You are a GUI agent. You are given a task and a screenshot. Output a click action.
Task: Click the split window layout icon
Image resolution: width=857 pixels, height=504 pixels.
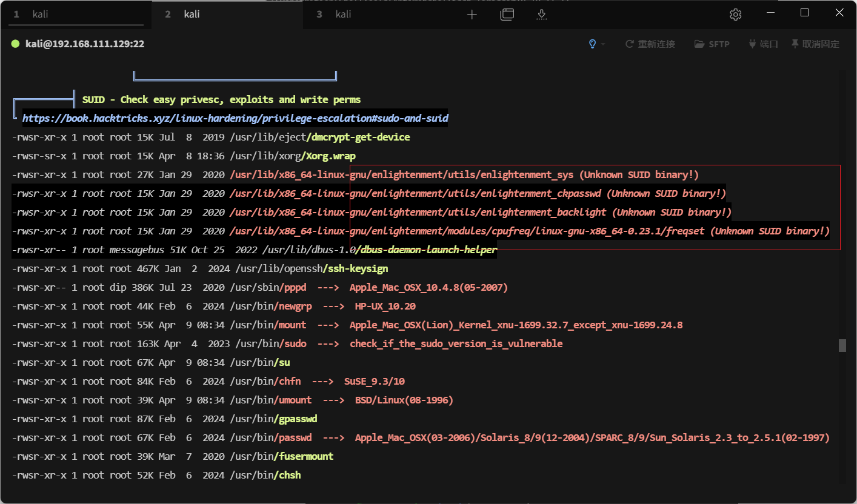point(507,15)
